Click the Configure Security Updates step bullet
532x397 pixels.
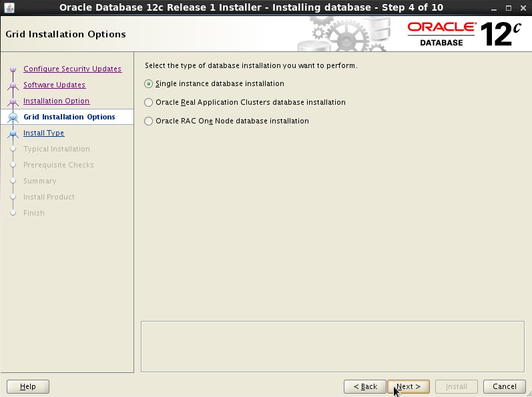coord(13,69)
